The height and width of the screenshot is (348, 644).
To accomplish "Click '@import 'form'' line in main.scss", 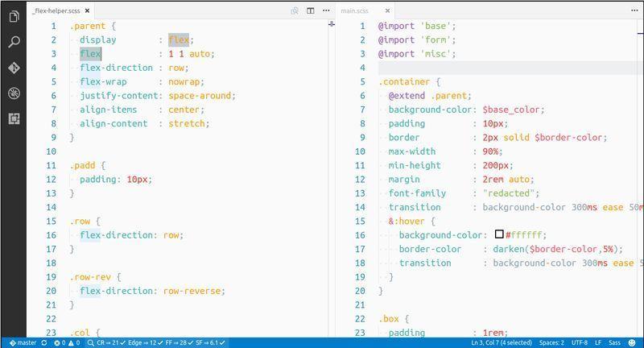I will tap(417, 39).
